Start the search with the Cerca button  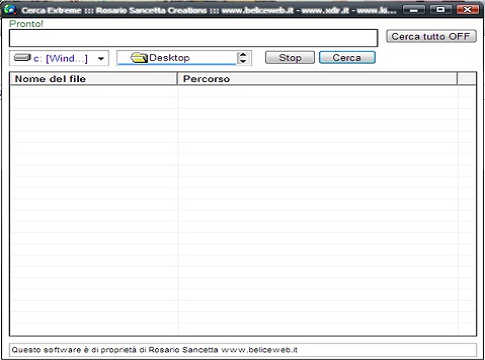pos(347,58)
